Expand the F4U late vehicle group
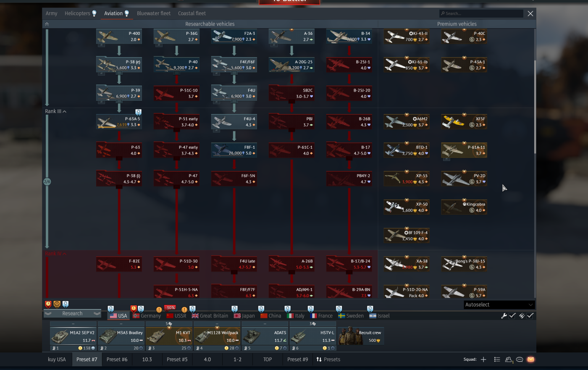Screen dimensions: 588x370 (234, 272)
